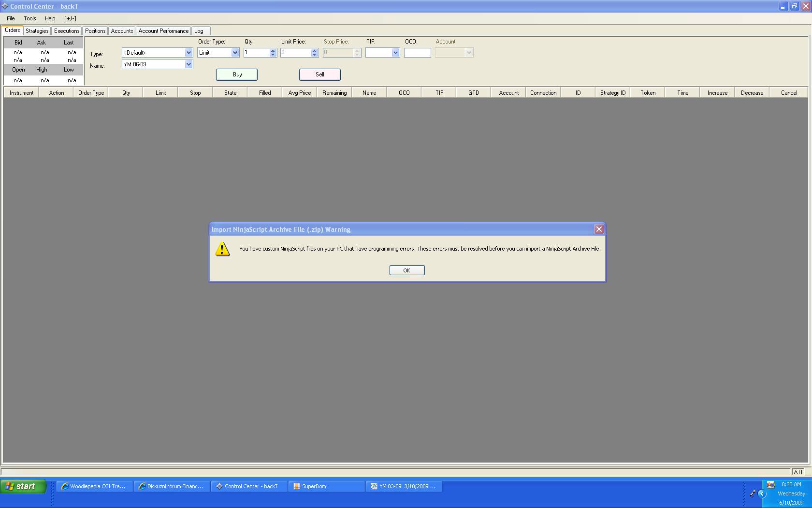
Task: Switch to the Accounts tab
Action: (x=122, y=31)
